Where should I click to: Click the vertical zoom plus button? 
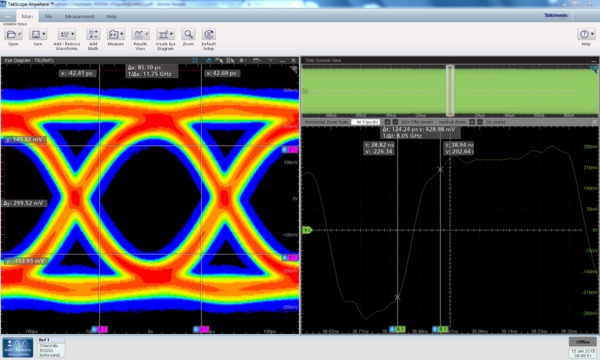[x=472, y=122]
